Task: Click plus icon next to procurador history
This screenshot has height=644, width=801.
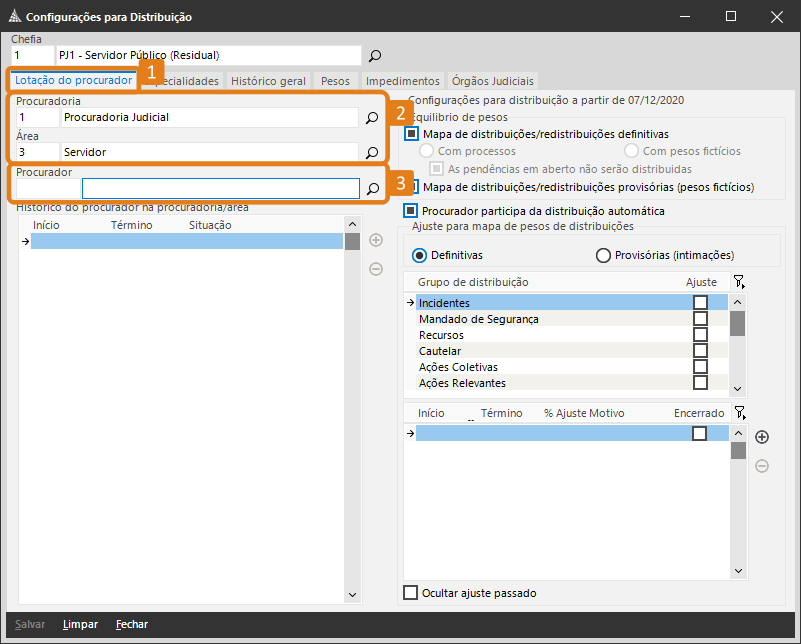Action: click(x=376, y=240)
